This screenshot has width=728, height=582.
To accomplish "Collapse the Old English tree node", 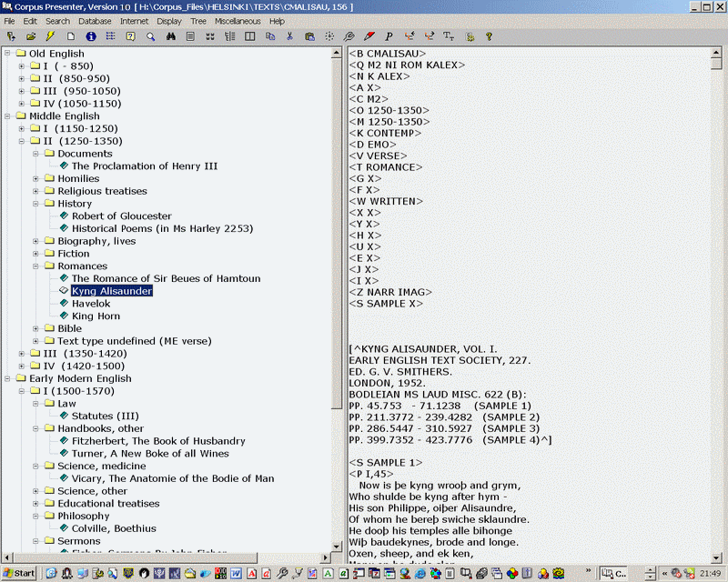I will (8, 54).
